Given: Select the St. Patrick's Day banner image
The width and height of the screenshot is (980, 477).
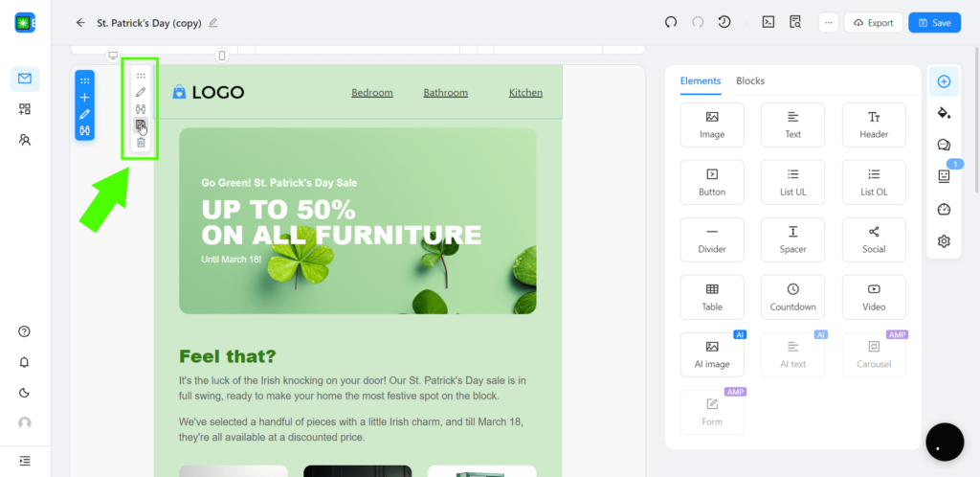Looking at the screenshot, I should pyautogui.click(x=358, y=220).
